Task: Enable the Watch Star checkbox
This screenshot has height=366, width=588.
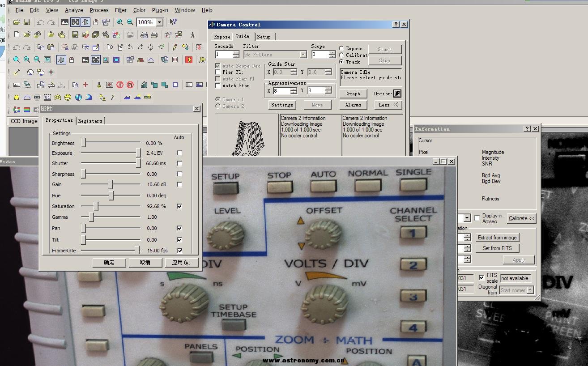Action: click(x=218, y=85)
